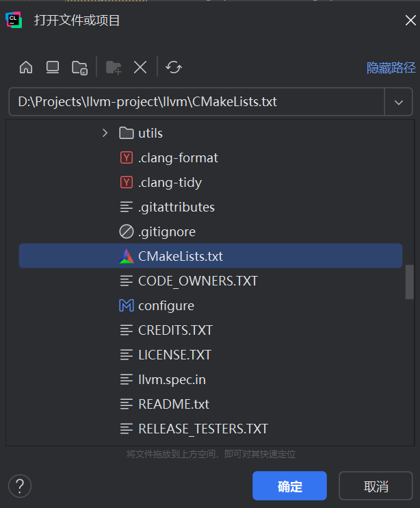Go to the project directory icon
The image size is (420, 508).
(x=79, y=68)
